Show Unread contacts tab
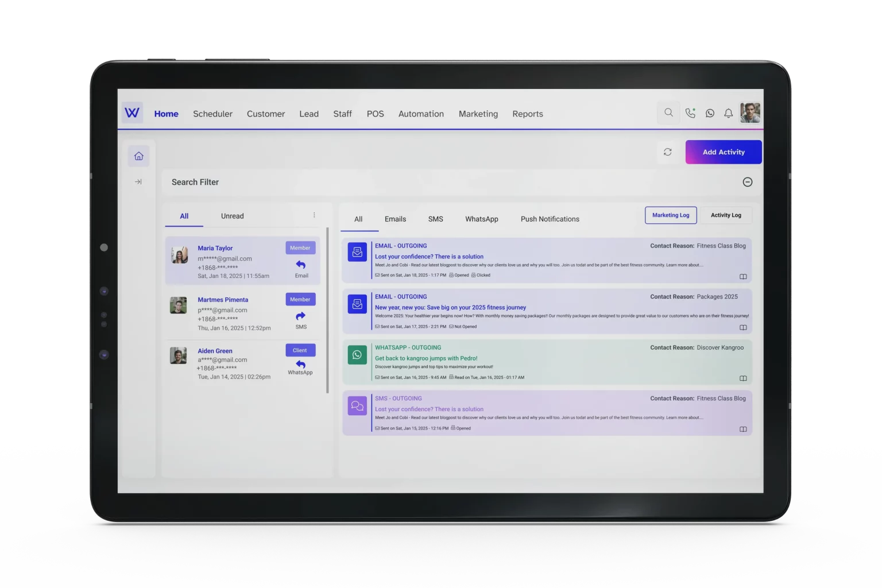 (x=232, y=216)
